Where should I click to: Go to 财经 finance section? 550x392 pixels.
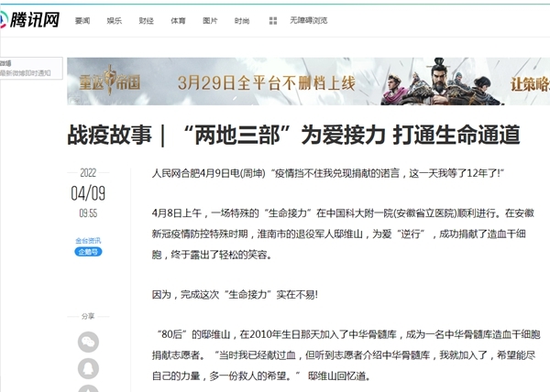click(x=146, y=19)
